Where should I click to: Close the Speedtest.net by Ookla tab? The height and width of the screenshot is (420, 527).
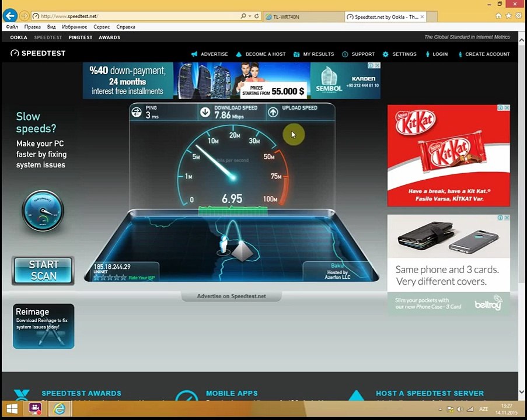coord(422,16)
